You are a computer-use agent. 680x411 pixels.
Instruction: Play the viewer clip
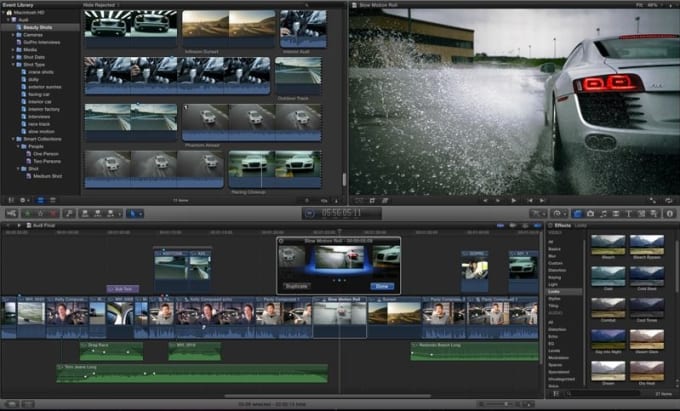click(x=513, y=200)
